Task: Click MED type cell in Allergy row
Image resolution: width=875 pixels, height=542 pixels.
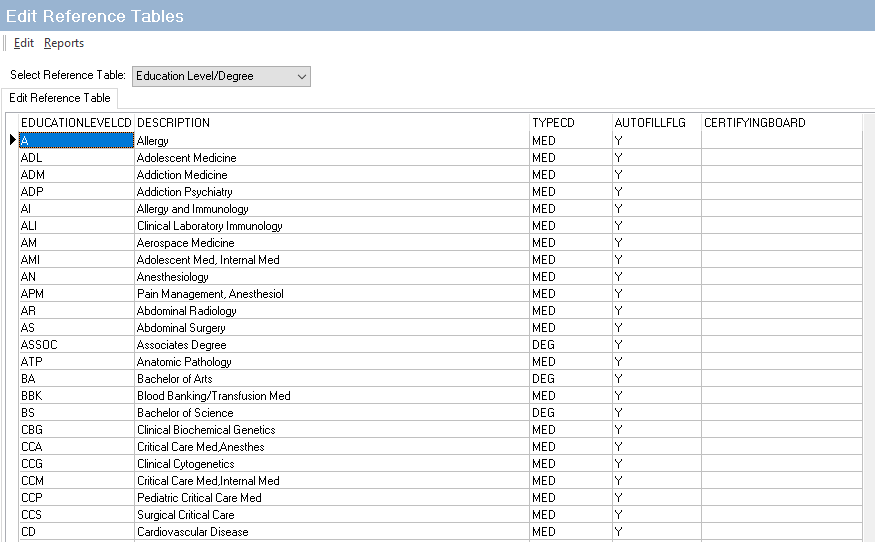Action: (x=570, y=141)
